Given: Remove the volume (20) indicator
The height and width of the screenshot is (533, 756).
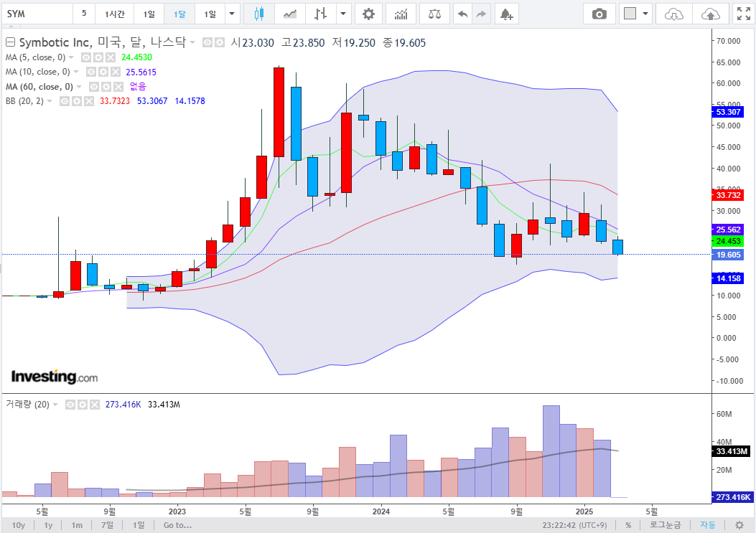Looking at the screenshot, I should [x=95, y=405].
